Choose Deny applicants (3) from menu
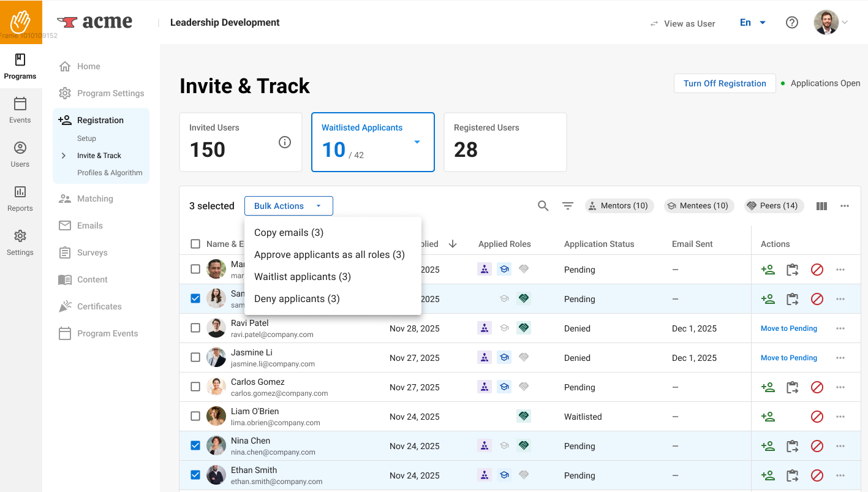 point(296,299)
